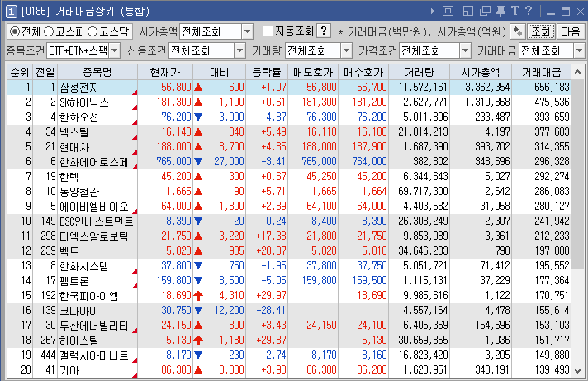Open the 종목조건 ETF+ETN+스팩 dropdown
Screen dimensions: 588x381
point(115,50)
